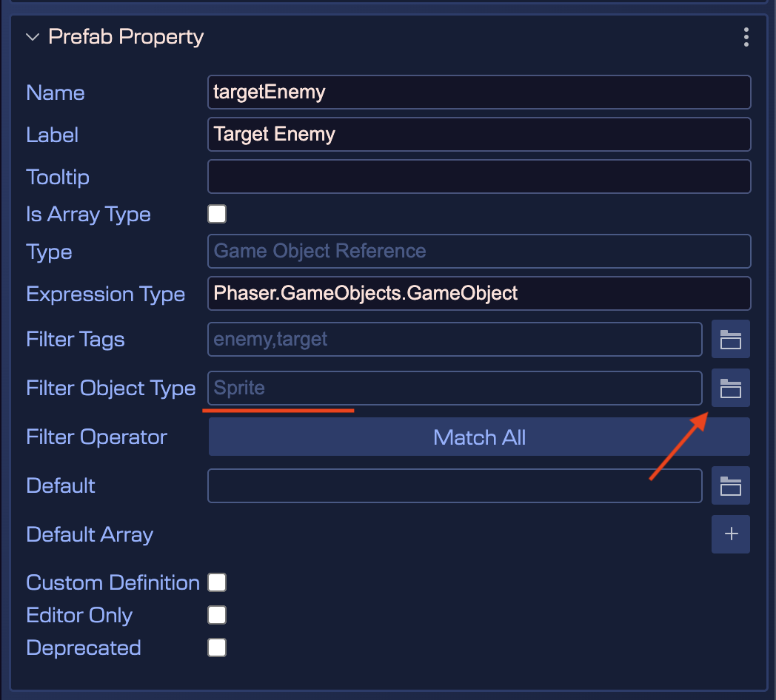Click the plus icon beside Default Array
Image resolution: width=776 pixels, height=700 pixels.
730,534
